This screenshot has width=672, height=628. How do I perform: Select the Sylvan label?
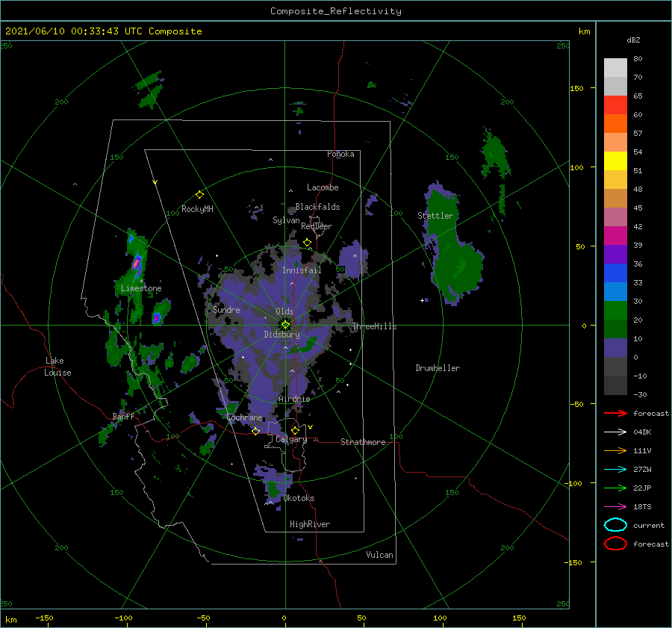coord(286,220)
